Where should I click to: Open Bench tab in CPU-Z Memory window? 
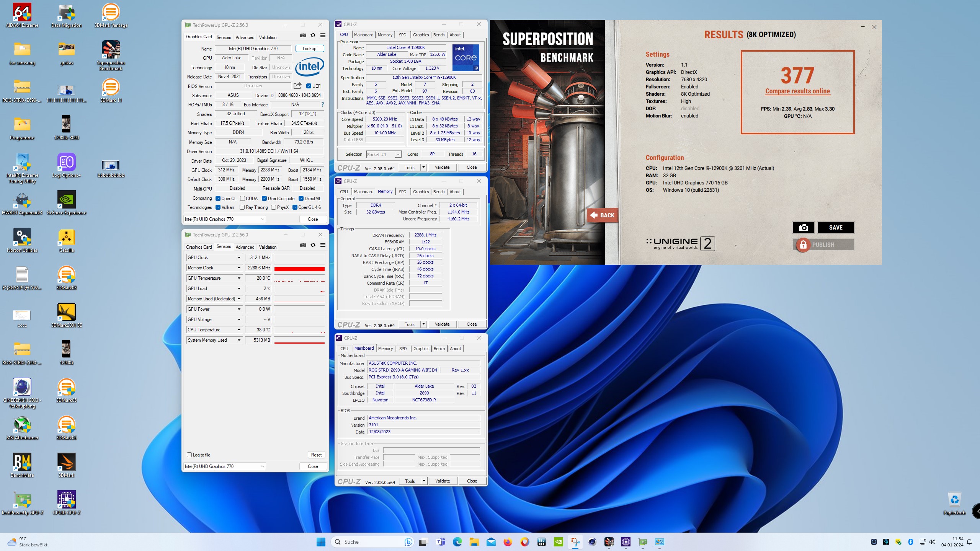click(439, 192)
